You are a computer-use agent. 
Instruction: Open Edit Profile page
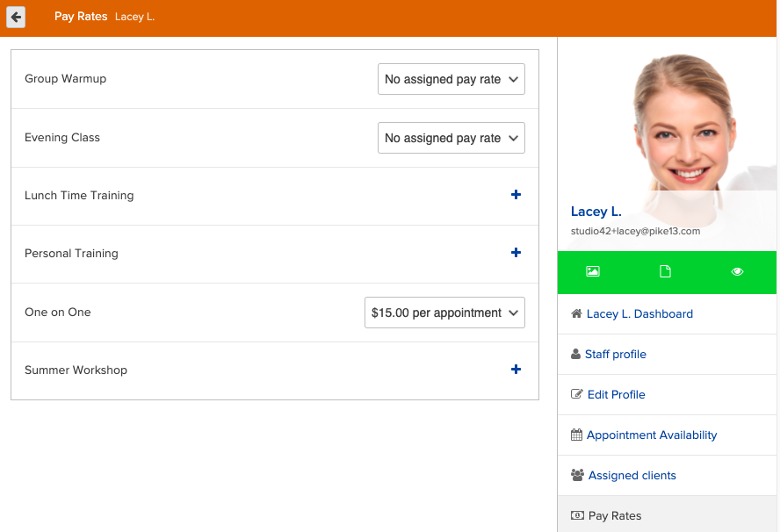click(616, 394)
